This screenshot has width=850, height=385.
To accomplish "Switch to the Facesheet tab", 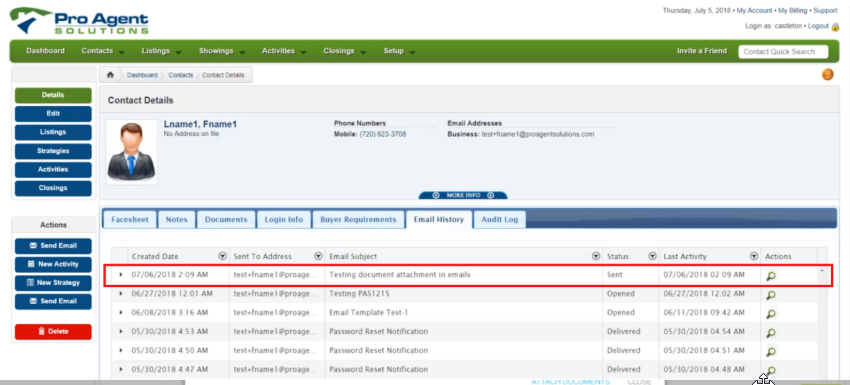I will pos(130,220).
